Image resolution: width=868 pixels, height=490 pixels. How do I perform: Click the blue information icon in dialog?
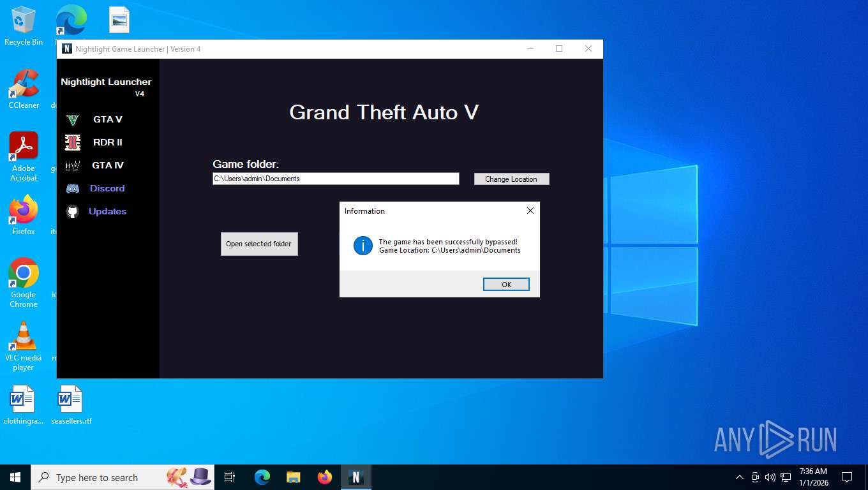tap(363, 245)
